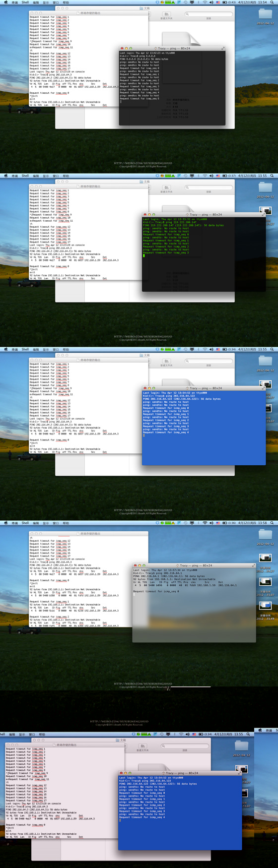This screenshot has width=278, height=868.
Task: Click Apple logo in the 13:54 menu bar
Action: [x=5, y=2]
